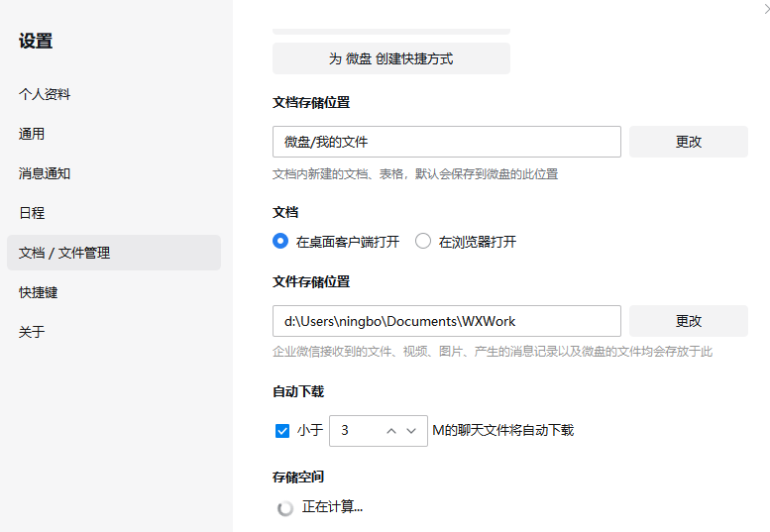The height and width of the screenshot is (532, 770).
Task: Select 文档 / 文件管理 in sidebar
Action: tap(64, 253)
